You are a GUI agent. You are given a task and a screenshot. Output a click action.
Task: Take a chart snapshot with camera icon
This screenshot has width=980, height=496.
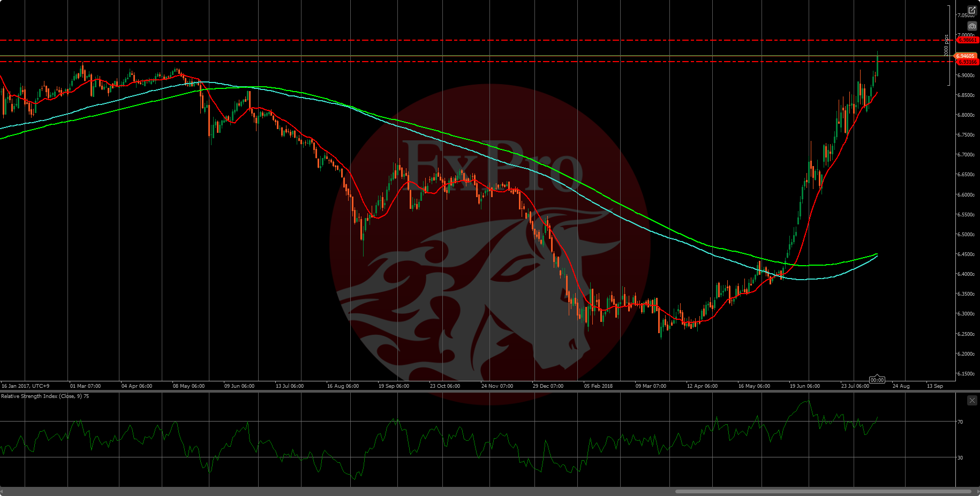pos(972,26)
